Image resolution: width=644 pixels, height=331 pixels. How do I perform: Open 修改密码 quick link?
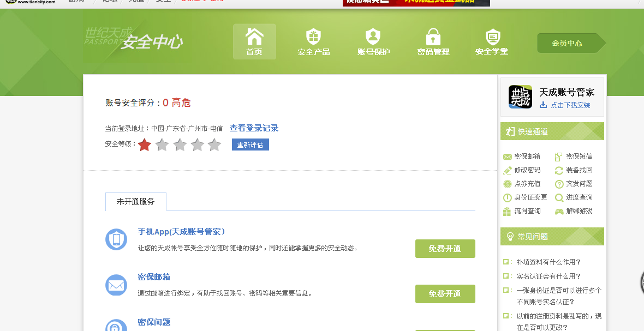(527, 170)
